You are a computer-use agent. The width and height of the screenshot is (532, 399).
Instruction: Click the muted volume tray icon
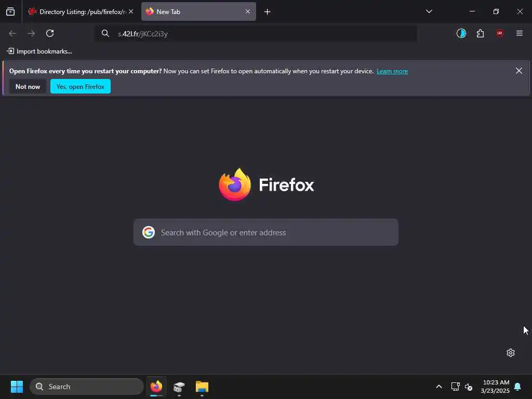(x=469, y=387)
